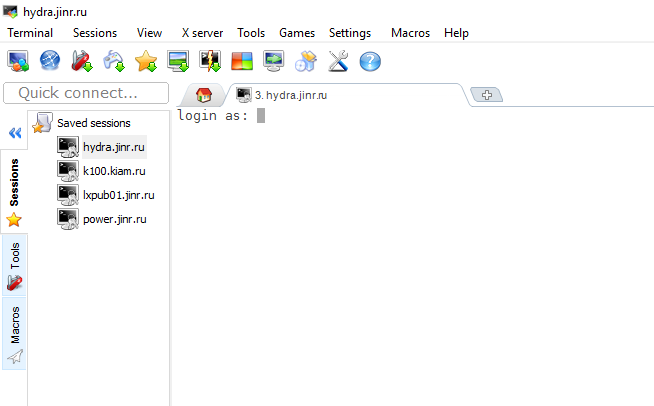The width and height of the screenshot is (654, 406).
Task: Open the Games gamepad toolbar icon
Action: coord(114,62)
